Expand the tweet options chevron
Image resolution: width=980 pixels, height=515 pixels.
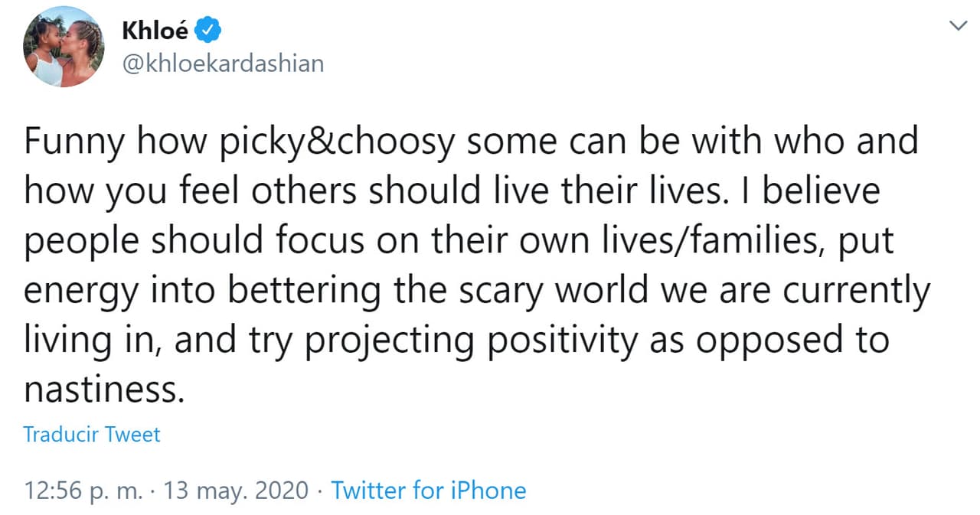pyautogui.click(x=958, y=26)
